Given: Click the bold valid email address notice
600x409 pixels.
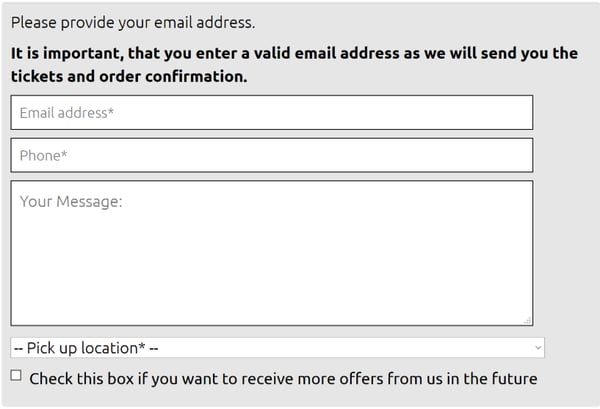Looking at the screenshot, I should 294,54.
